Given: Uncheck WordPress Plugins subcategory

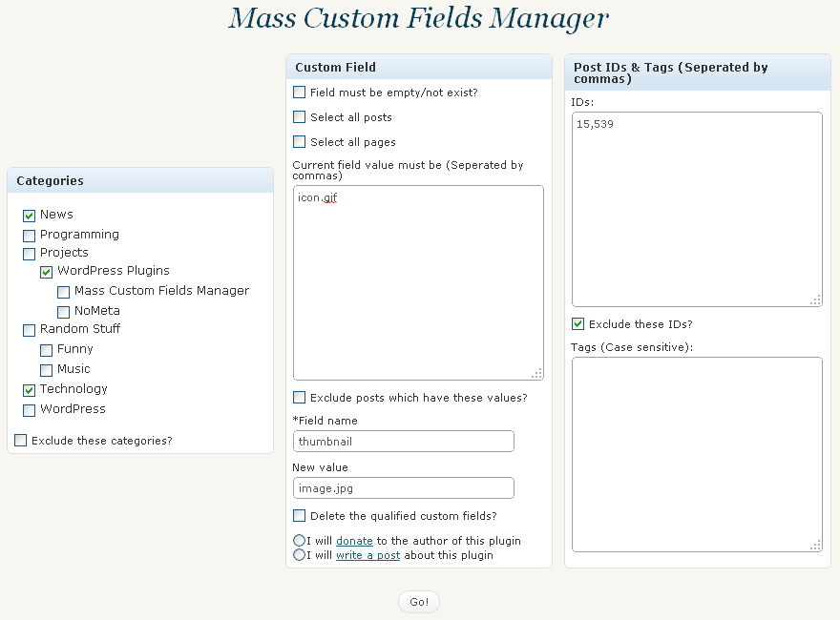Looking at the screenshot, I should 46,272.
